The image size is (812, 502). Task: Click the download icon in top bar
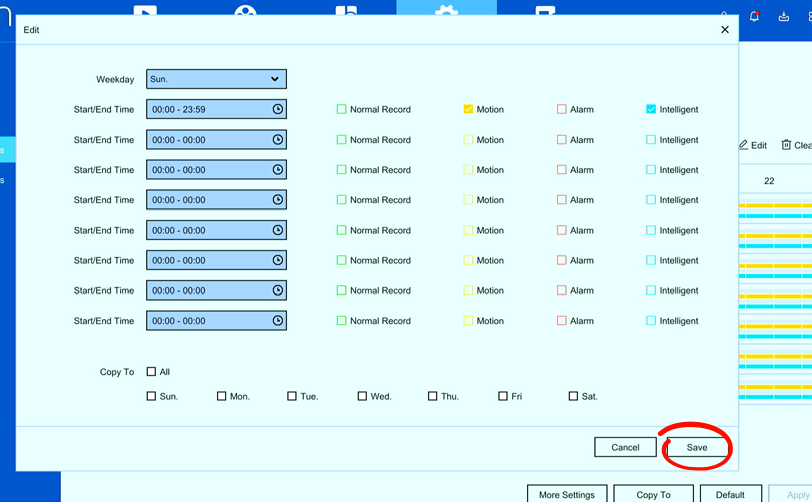click(784, 17)
